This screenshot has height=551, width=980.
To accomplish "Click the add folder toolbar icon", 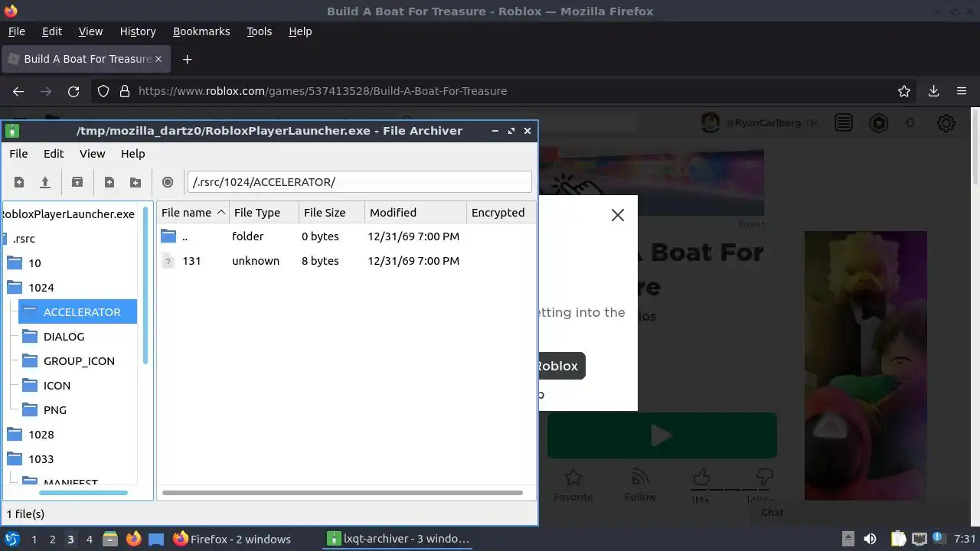I will pyautogui.click(x=136, y=182).
